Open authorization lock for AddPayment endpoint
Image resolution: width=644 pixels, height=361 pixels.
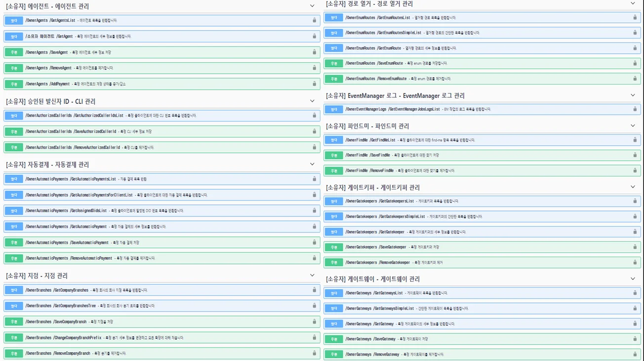314,84
